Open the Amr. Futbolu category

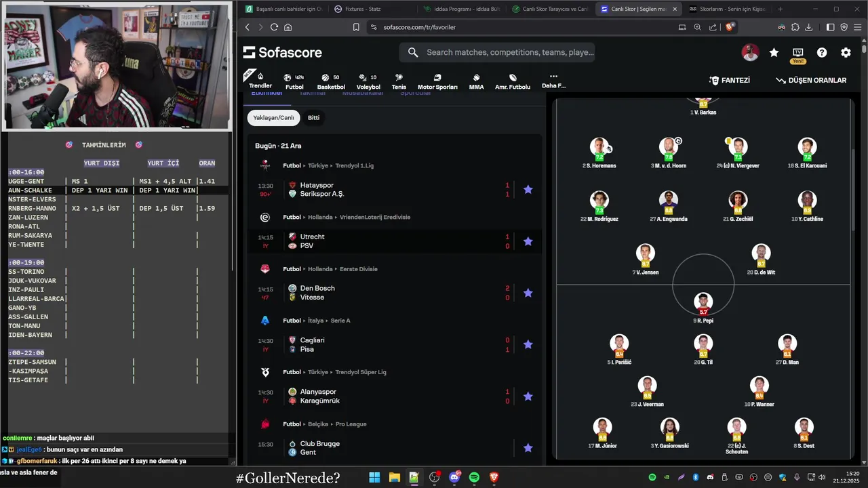[513, 82]
